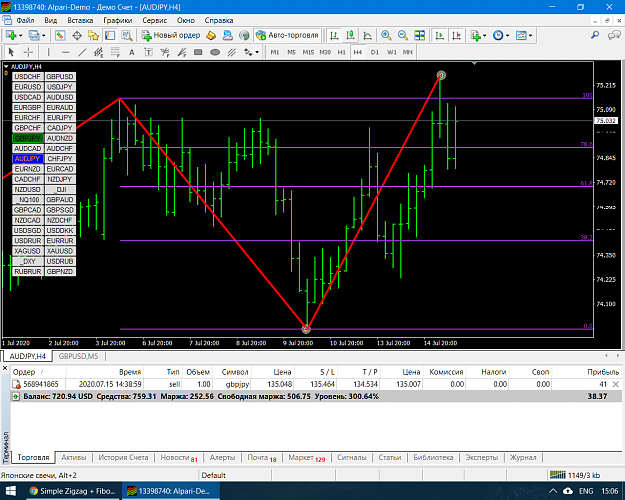
Task: Select the EURUSD symbol button on chart
Action: 28,87
